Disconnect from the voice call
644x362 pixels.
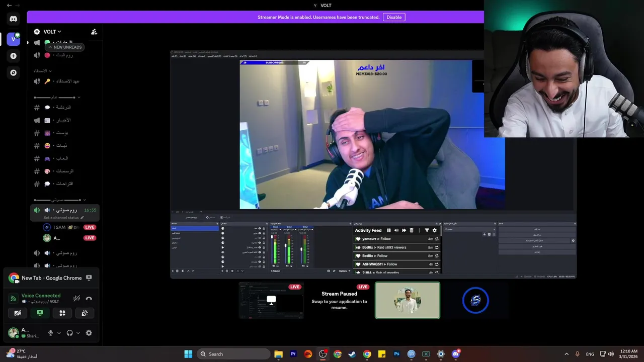point(89,298)
